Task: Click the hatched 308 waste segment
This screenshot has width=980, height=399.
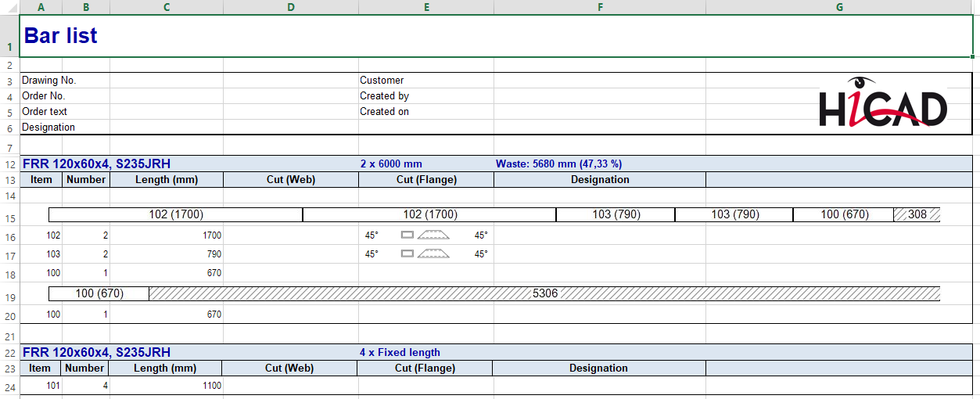Action: 917,214
